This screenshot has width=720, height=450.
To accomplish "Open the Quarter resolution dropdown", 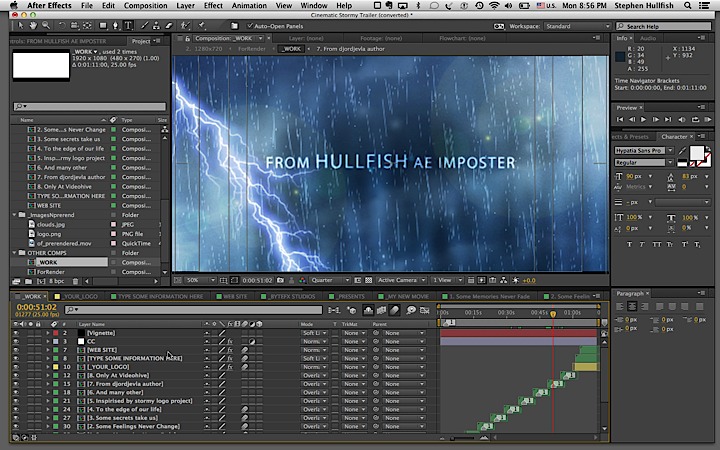I will click(x=330, y=280).
